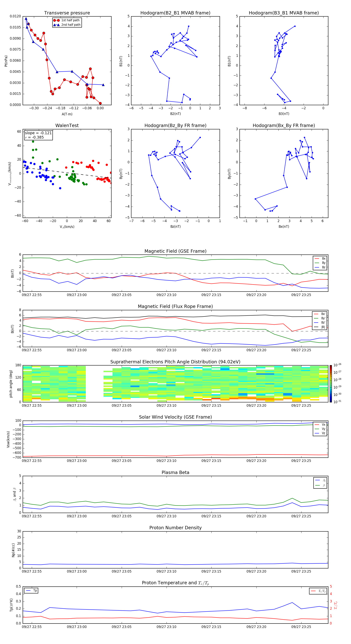
Task: Click the Bz legend entry in GSE magnetic field plot
Action: (x=320, y=268)
